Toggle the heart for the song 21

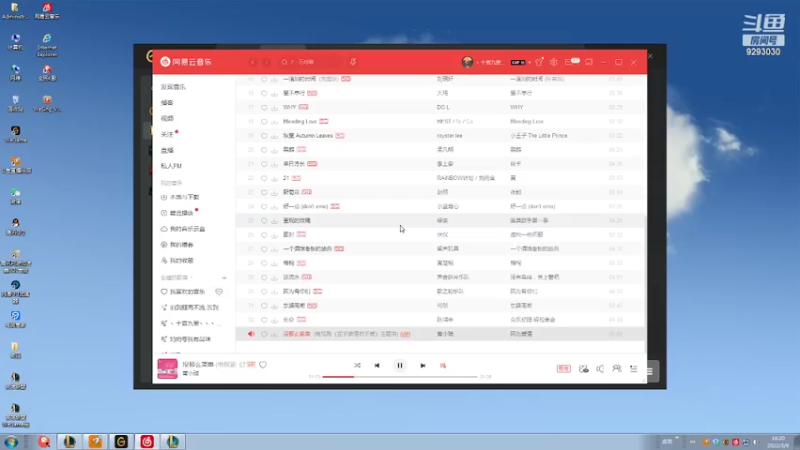click(264, 178)
